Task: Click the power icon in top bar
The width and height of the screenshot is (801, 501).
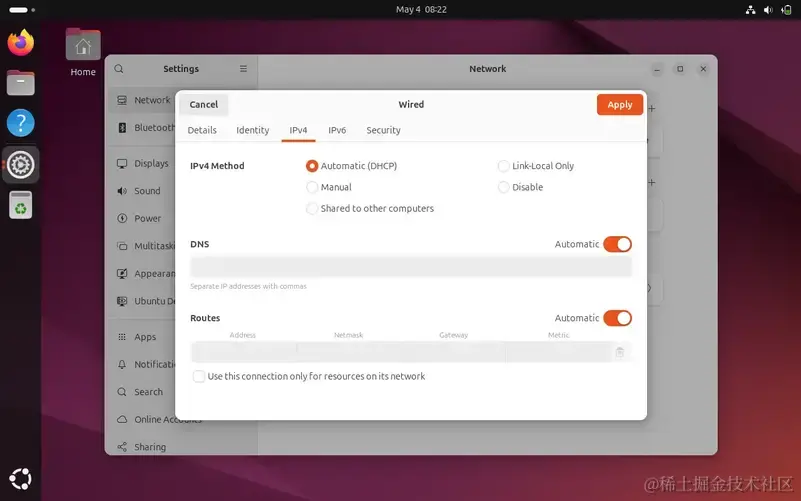Action: (x=786, y=10)
